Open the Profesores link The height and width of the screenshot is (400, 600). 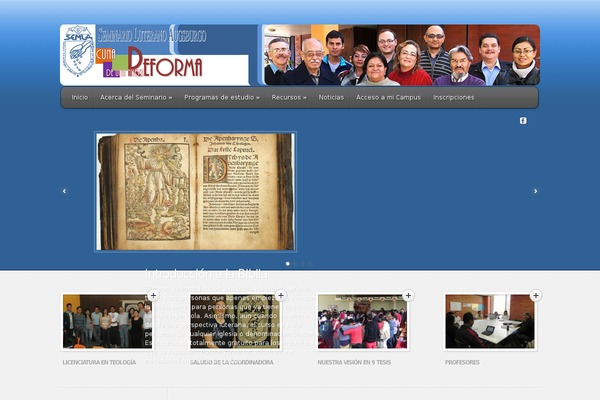[x=462, y=362]
